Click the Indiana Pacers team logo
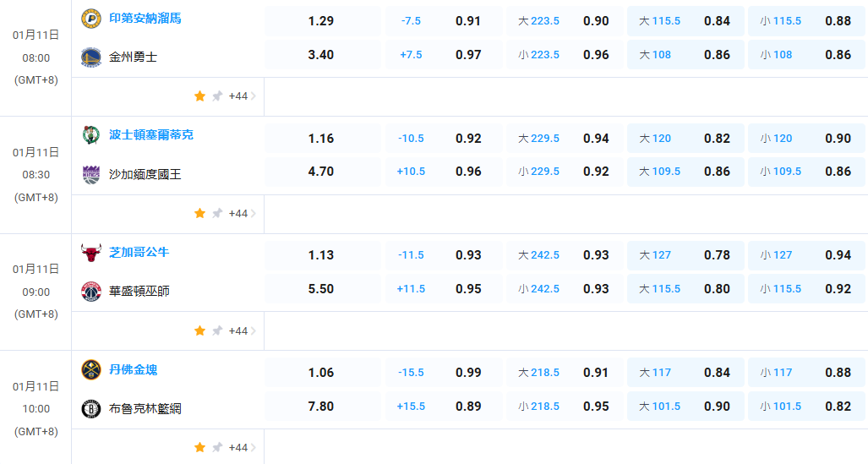Viewport: 868px width, 464px height. (x=90, y=19)
